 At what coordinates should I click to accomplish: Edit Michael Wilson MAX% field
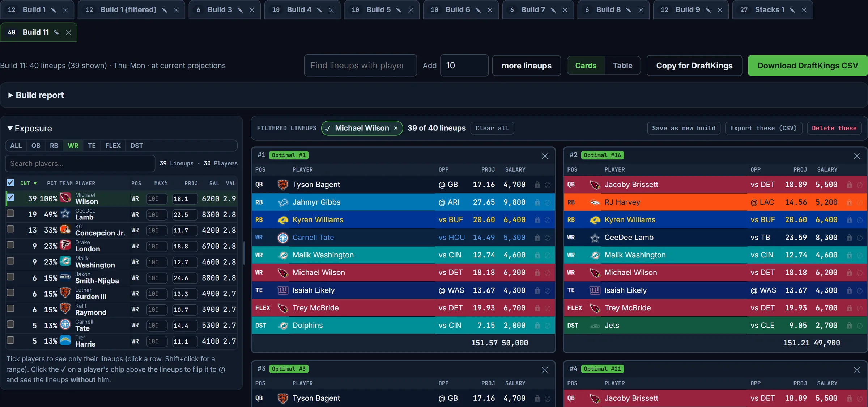[157, 199]
